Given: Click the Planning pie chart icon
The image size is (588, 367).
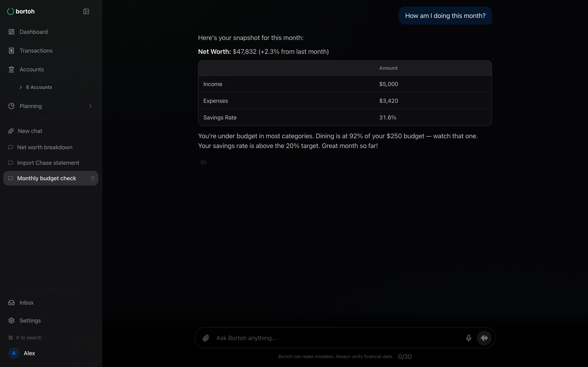Looking at the screenshot, I should coord(11,106).
